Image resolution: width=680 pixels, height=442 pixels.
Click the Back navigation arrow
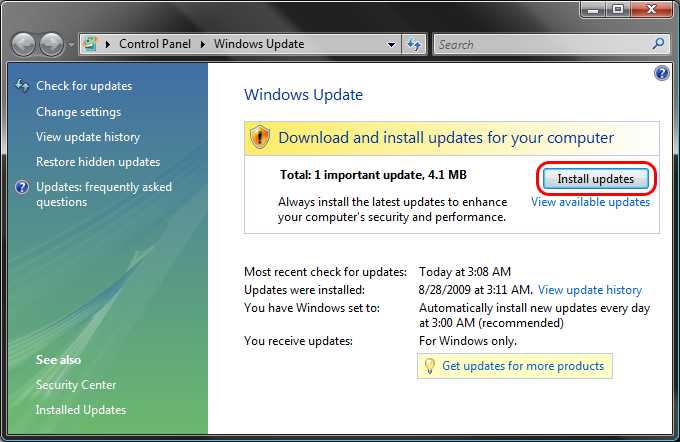click(x=23, y=44)
